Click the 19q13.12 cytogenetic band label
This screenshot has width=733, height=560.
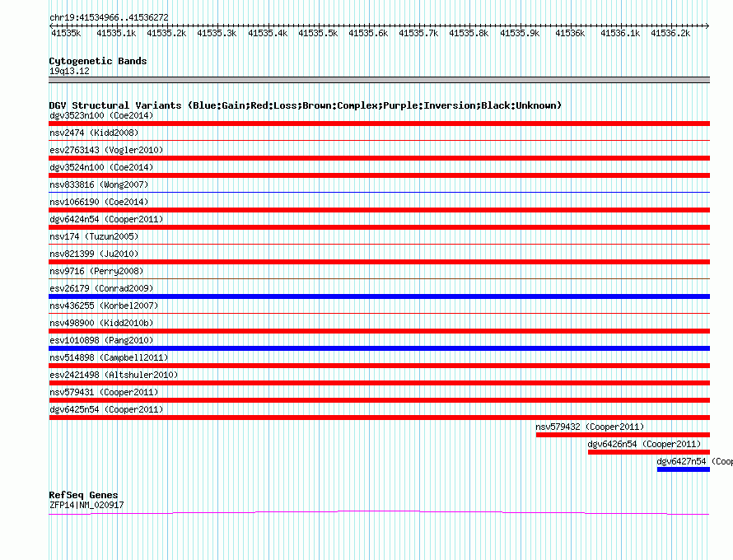69,71
